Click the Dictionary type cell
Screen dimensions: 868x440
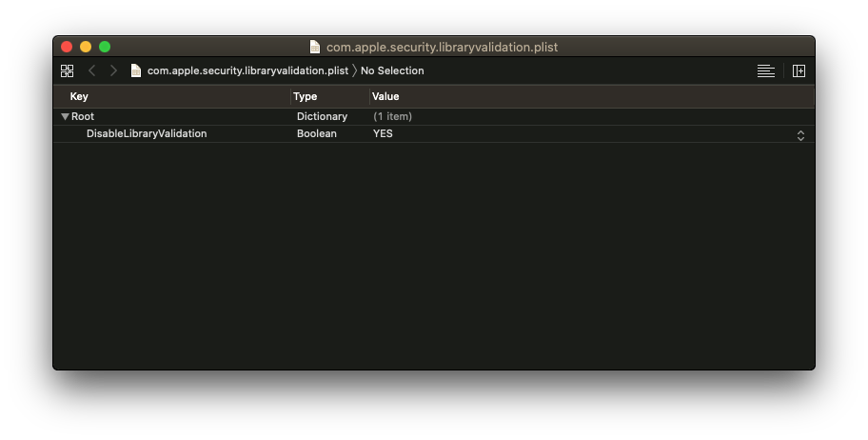click(x=323, y=116)
